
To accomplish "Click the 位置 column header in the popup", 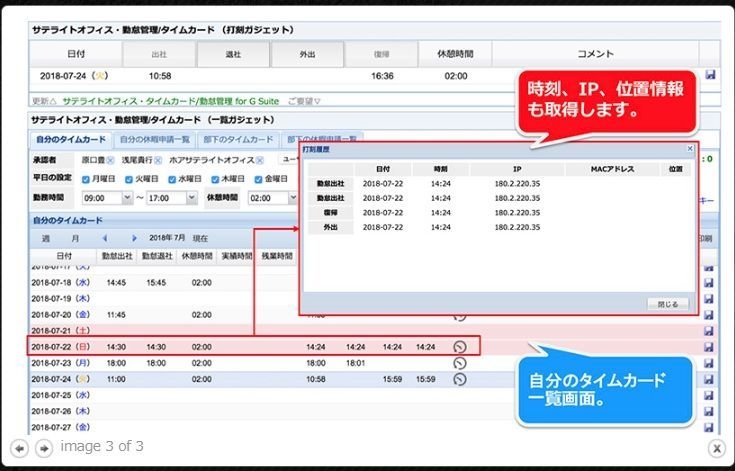I will [675, 169].
